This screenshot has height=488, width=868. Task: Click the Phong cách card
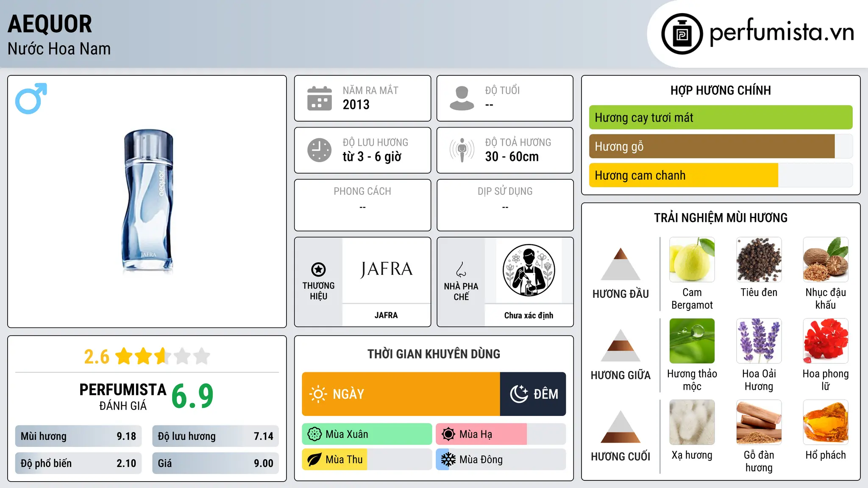click(363, 205)
